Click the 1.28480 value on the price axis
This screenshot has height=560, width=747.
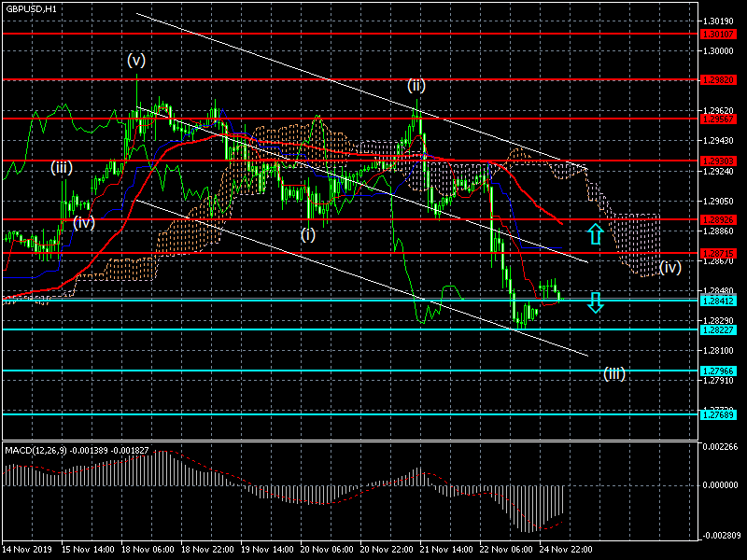[x=718, y=291]
